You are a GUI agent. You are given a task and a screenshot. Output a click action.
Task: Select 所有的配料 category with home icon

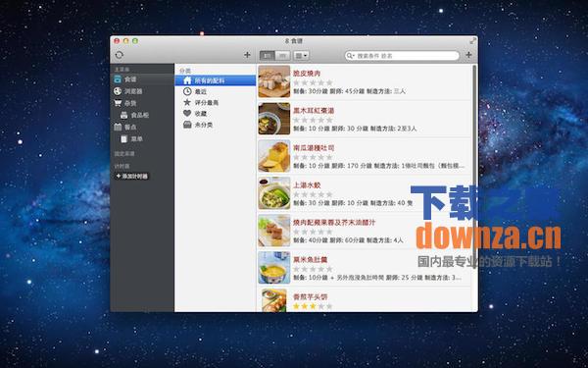coord(216,80)
